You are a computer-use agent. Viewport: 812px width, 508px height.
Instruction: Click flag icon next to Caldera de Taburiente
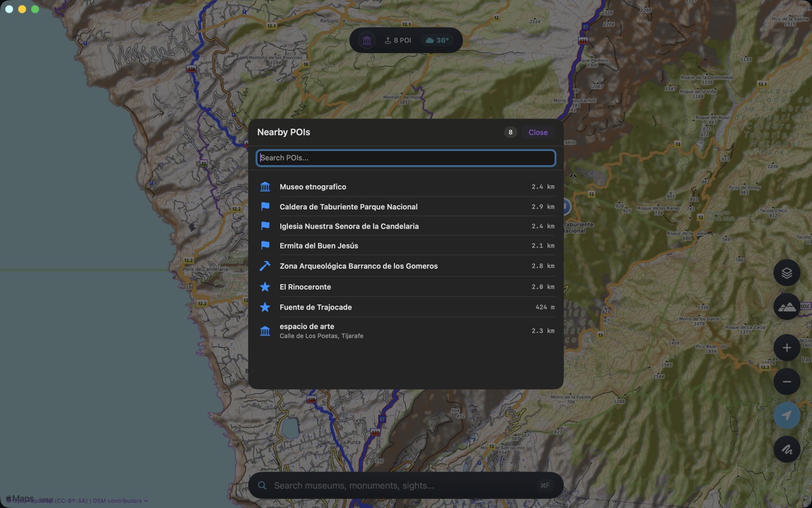click(265, 207)
